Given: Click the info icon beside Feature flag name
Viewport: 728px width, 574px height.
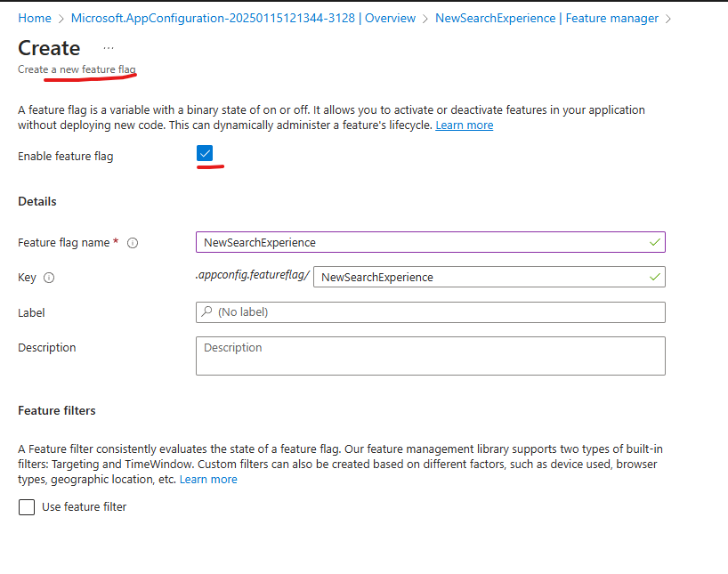Looking at the screenshot, I should tap(132, 242).
